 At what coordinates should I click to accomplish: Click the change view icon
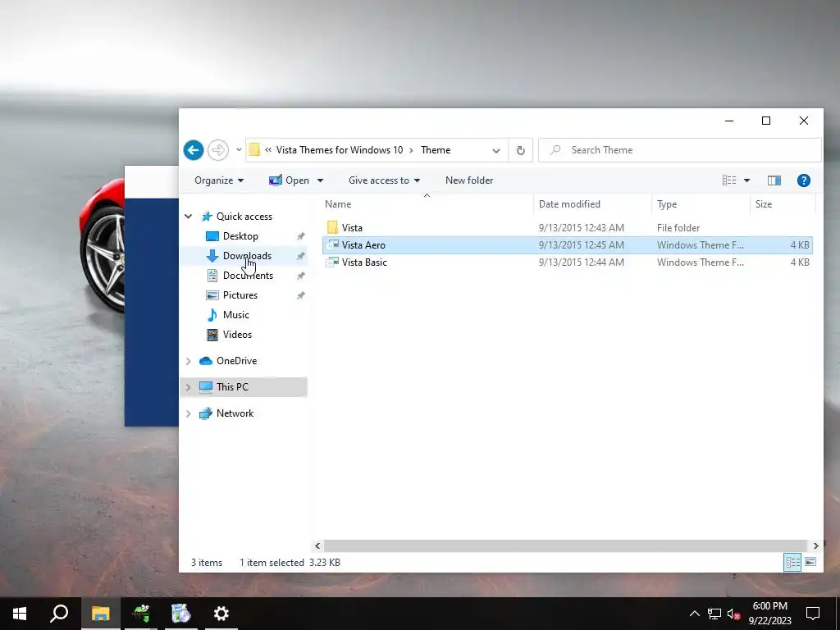click(x=729, y=180)
